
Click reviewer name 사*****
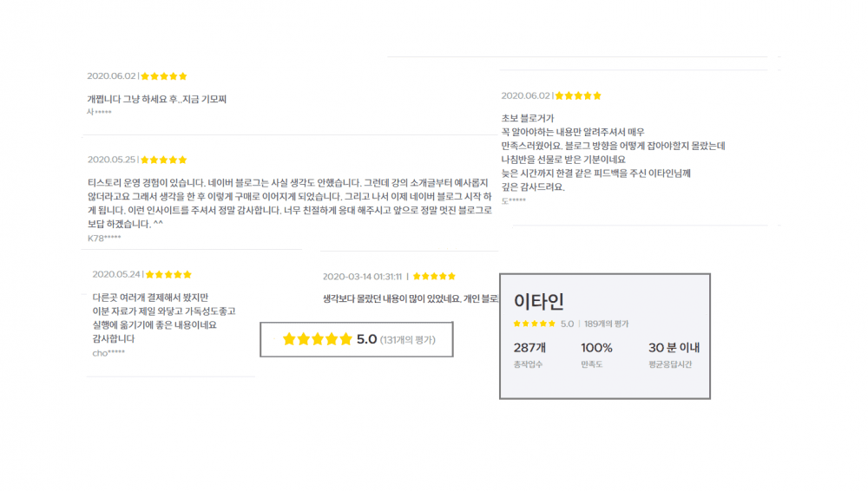tap(99, 113)
